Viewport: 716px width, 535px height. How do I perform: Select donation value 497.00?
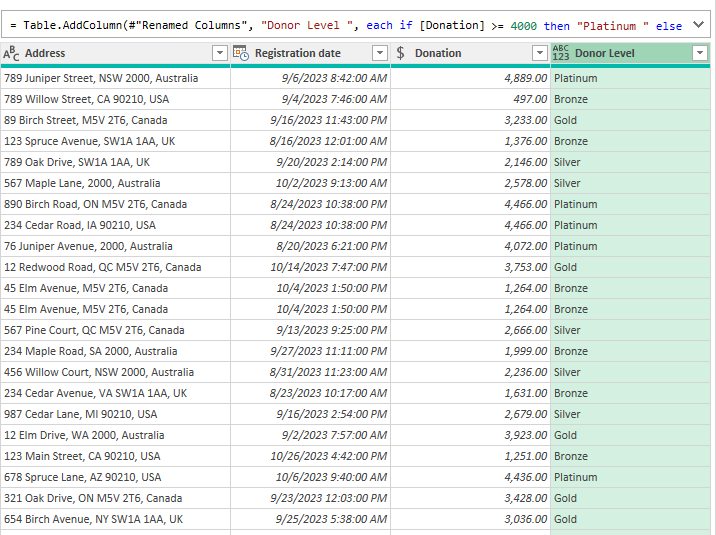pyautogui.click(x=471, y=99)
